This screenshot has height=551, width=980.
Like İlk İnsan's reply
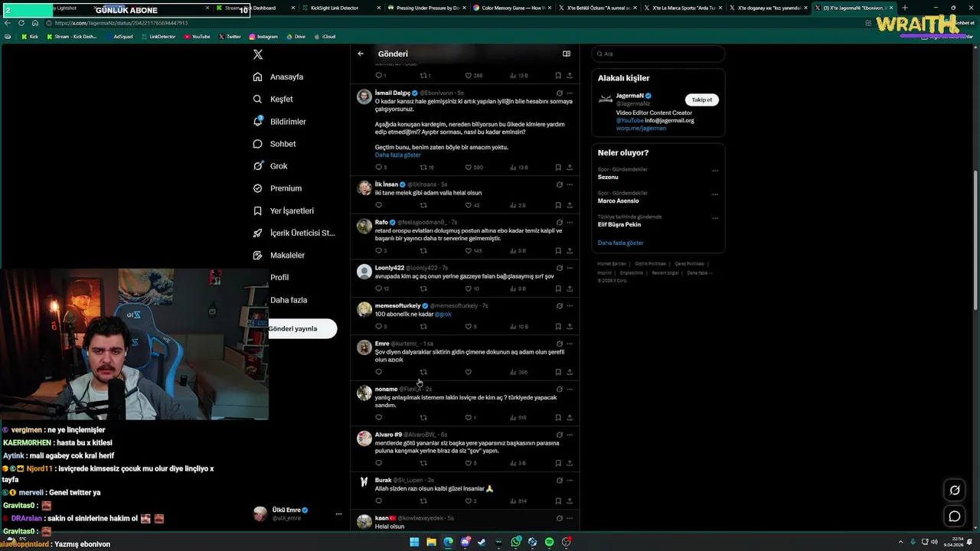[x=469, y=205]
